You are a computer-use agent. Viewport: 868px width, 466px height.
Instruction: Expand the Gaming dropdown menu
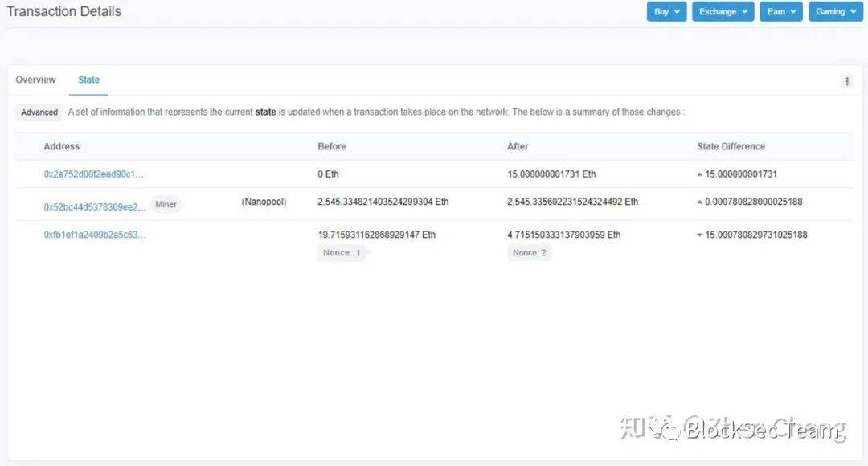(835, 11)
